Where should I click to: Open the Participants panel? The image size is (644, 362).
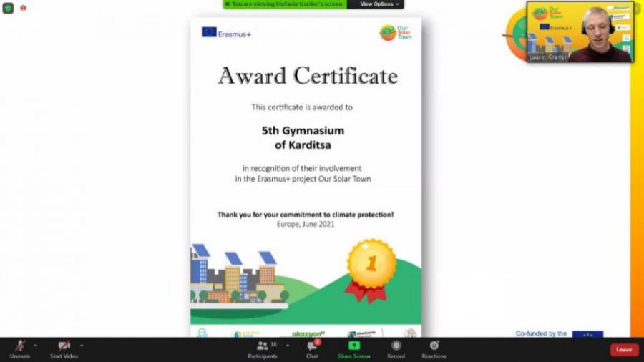coord(263,350)
